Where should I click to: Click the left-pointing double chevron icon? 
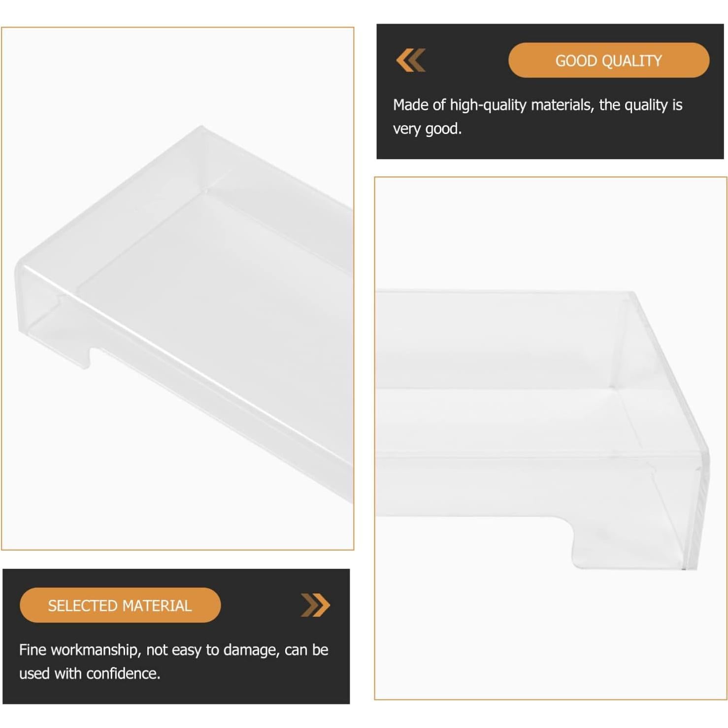coord(411,60)
